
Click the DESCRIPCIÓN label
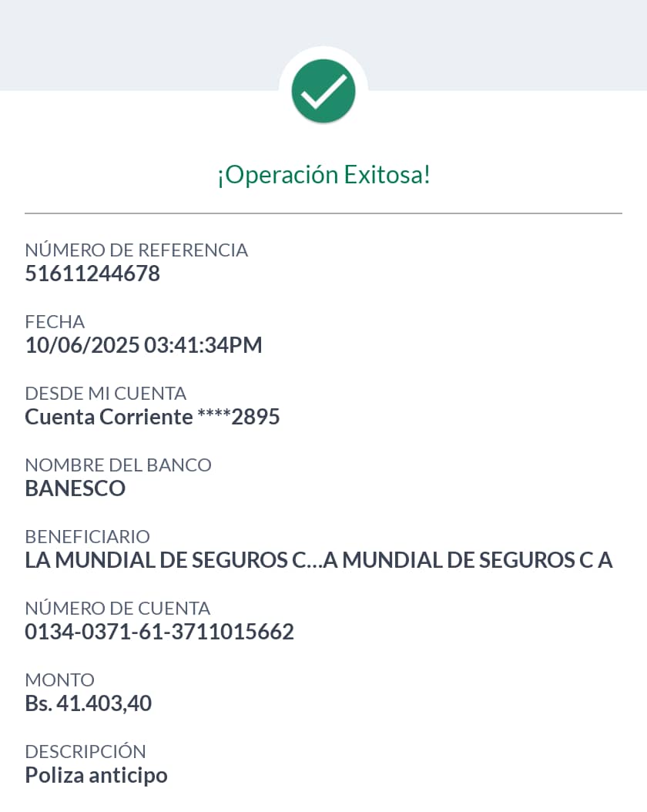(85, 751)
